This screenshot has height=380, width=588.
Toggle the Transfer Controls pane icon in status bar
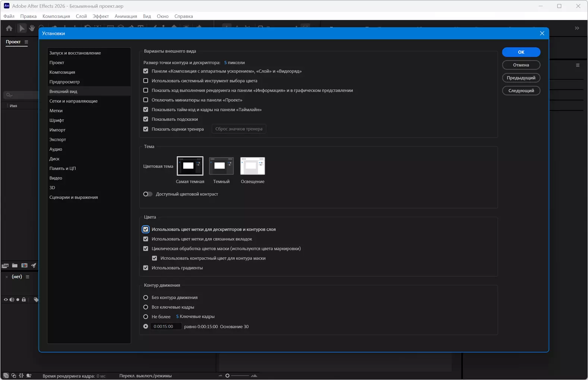coord(13,376)
